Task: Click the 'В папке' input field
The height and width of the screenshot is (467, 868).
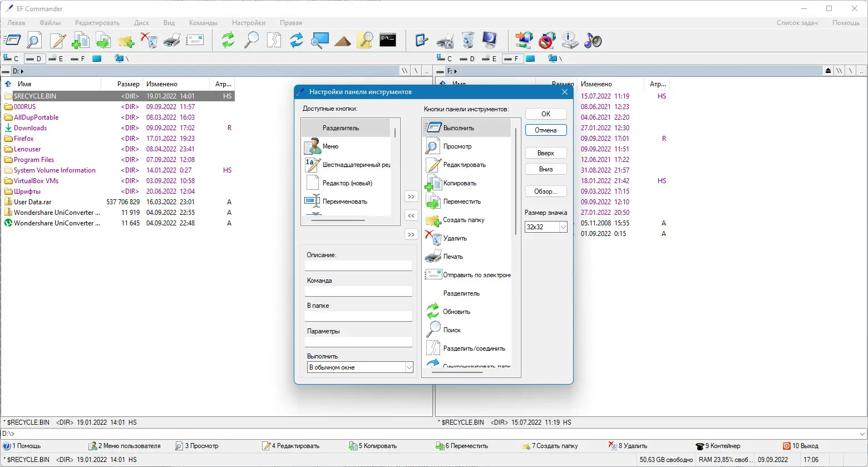Action: (359, 316)
